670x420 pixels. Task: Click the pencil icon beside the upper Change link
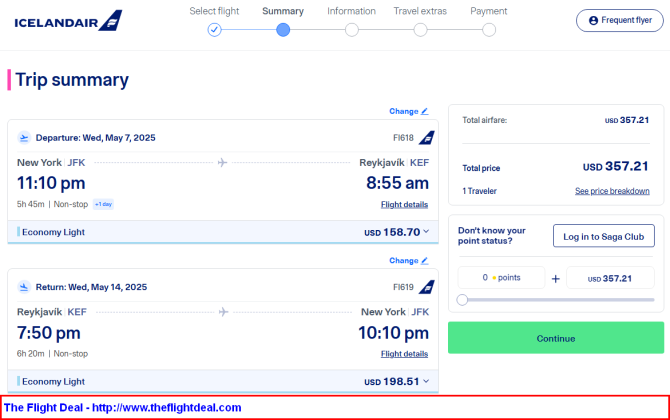pyautogui.click(x=424, y=111)
